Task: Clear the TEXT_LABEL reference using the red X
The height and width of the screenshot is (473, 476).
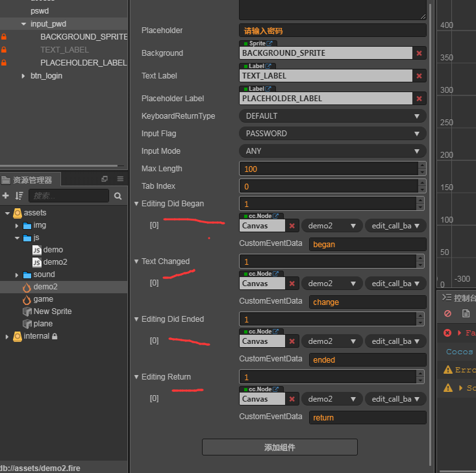Action: pyautogui.click(x=419, y=76)
